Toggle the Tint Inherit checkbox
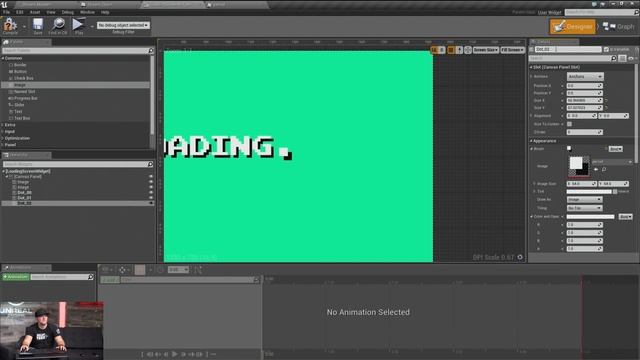This screenshot has height=360, width=640. 615,191
